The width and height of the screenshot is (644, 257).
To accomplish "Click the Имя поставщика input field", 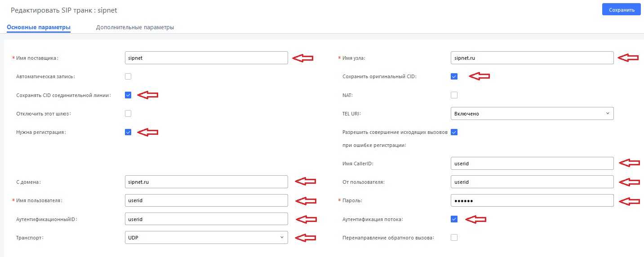I will coord(206,58).
